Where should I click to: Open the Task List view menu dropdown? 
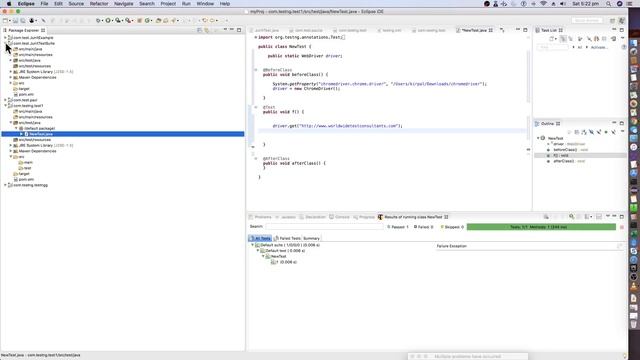click(622, 38)
